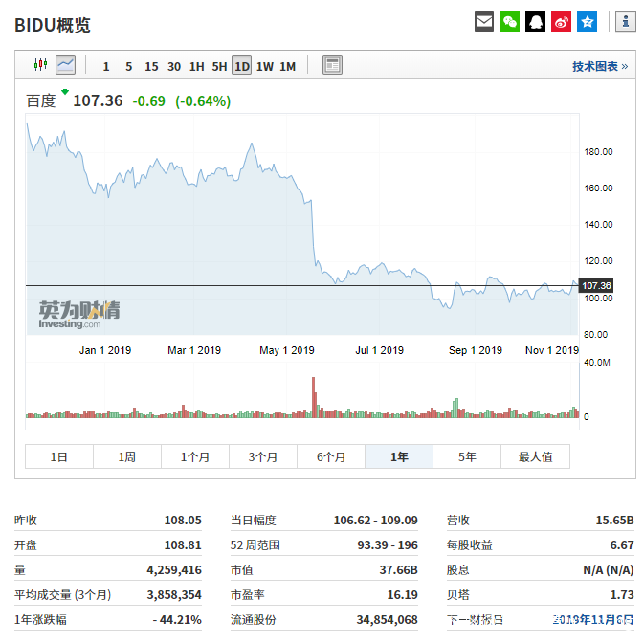This screenshot has width=644, height=644.
Task: Select the 5年 range tab
Action: 467,456
